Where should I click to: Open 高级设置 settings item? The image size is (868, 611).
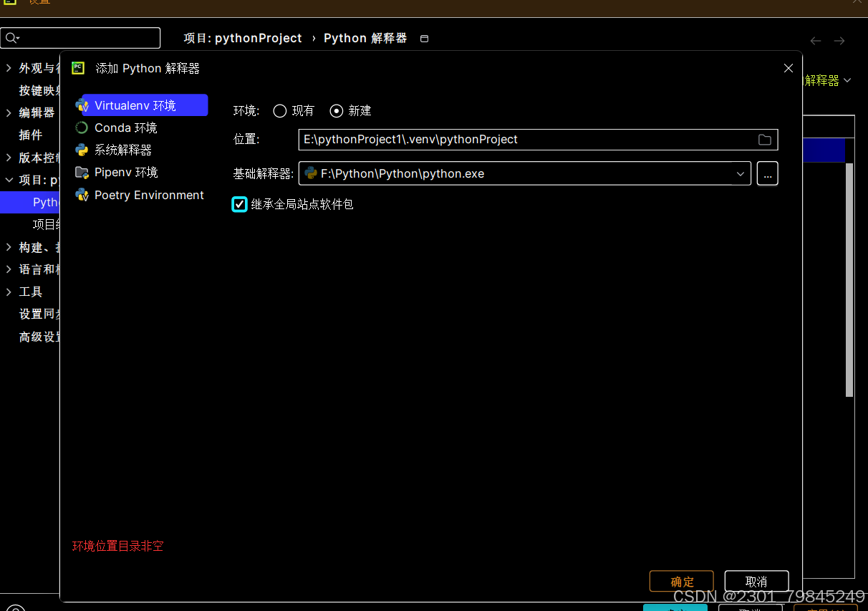(x=39, y=337)
